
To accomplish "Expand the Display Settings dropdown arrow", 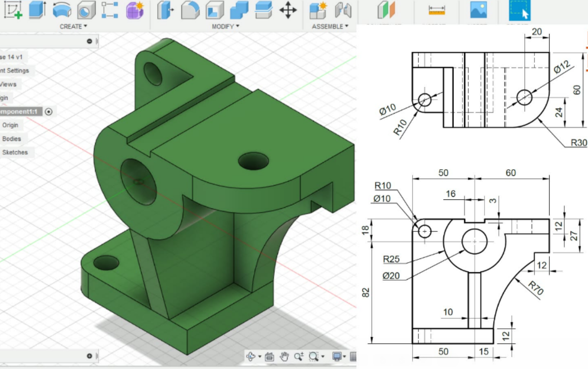I will [344, 357].
